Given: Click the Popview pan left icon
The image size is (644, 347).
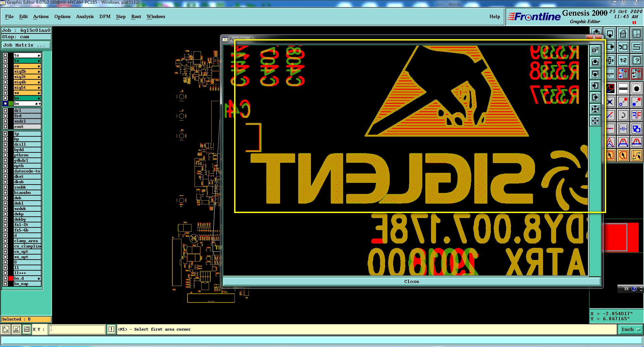Looking at the screenshot, I should click(595, 85).
